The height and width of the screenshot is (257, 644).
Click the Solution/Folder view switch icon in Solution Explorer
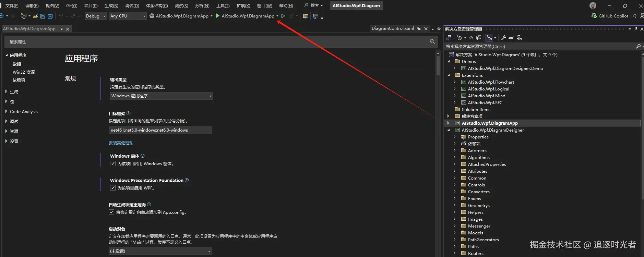click(449, 38)
